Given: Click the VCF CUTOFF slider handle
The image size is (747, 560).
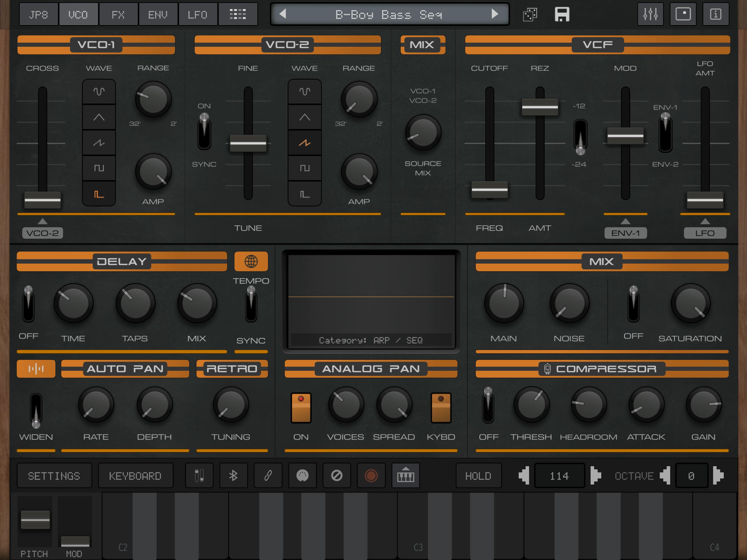Looking at the screenshot, I should 490,189.
